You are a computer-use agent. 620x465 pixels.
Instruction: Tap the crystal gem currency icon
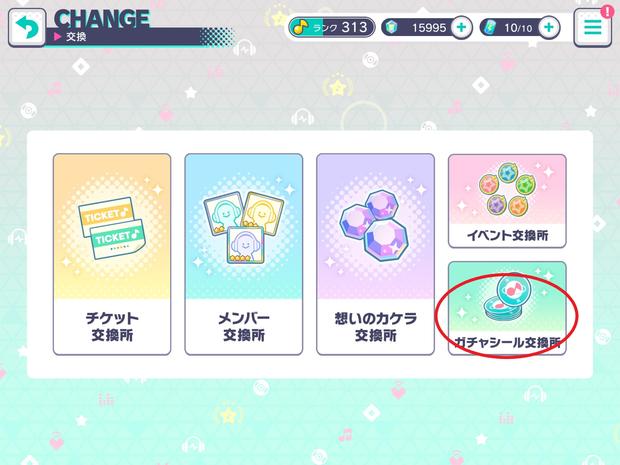click(391, 28)
